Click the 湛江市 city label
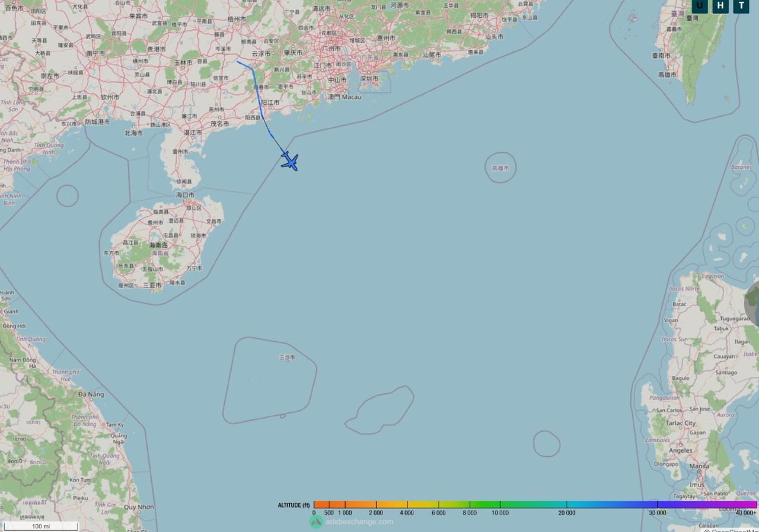 193,132
